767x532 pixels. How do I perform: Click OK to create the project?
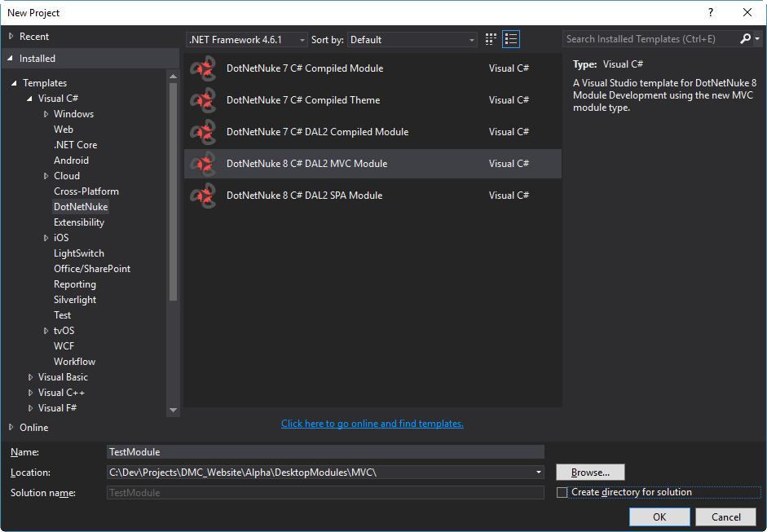click(x=659, y=517)
